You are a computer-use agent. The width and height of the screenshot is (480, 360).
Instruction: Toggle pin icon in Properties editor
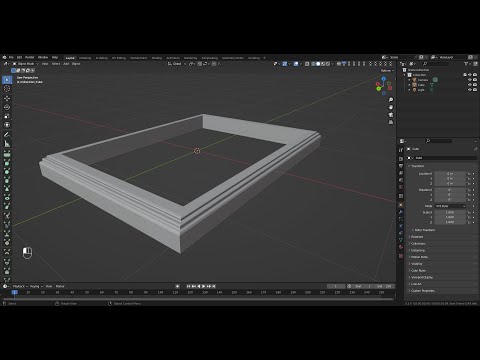[476, 149]
